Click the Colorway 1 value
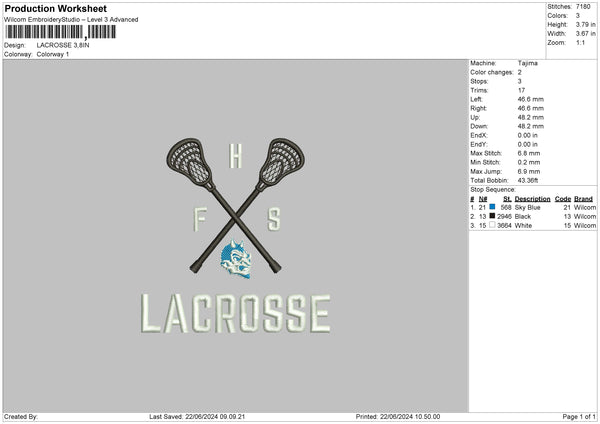600x424 pixels. (x=53, y=54)
